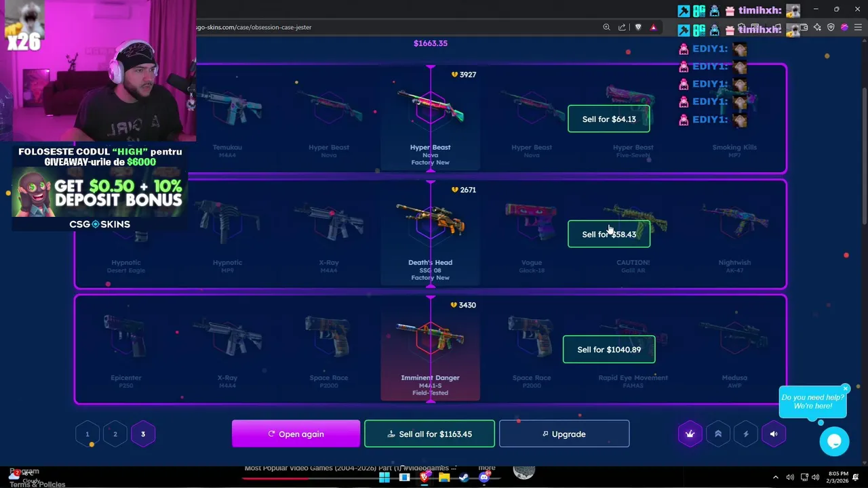
Task: Open Steam from the taskbar
Action: point(464,477)
